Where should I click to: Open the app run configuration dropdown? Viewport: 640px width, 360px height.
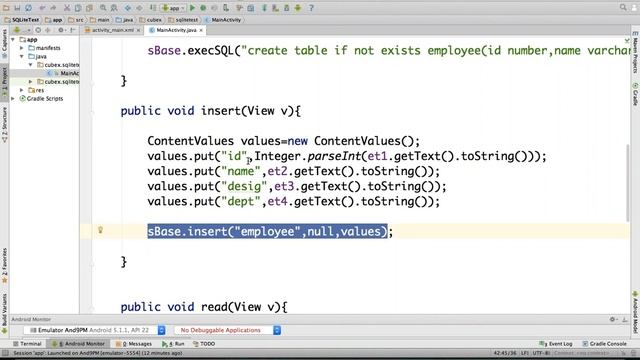(173, 8)
